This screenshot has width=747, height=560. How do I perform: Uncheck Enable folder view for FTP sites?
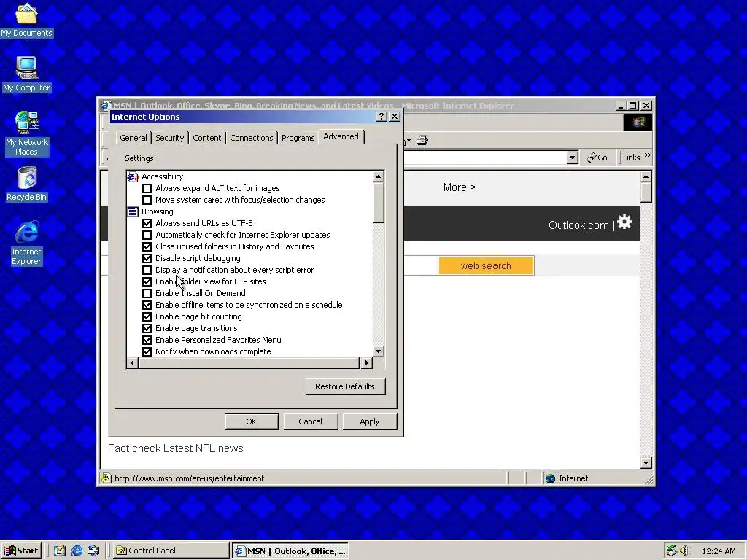point(147,282)
